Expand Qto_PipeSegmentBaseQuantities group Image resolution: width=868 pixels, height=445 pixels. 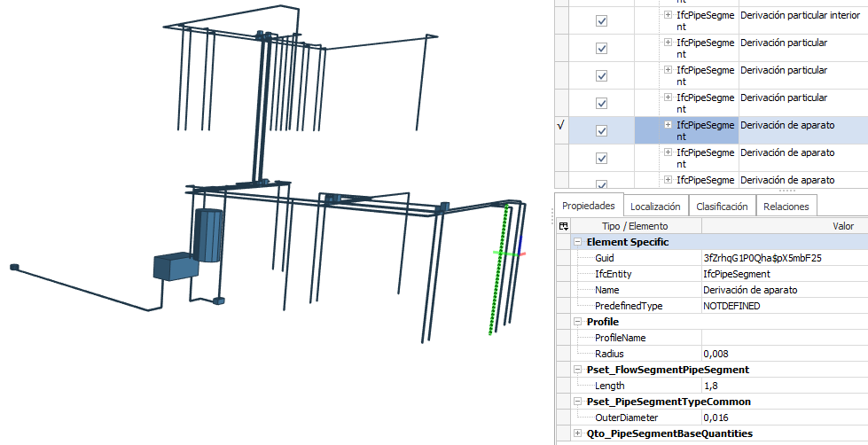(x=578, y=433)
